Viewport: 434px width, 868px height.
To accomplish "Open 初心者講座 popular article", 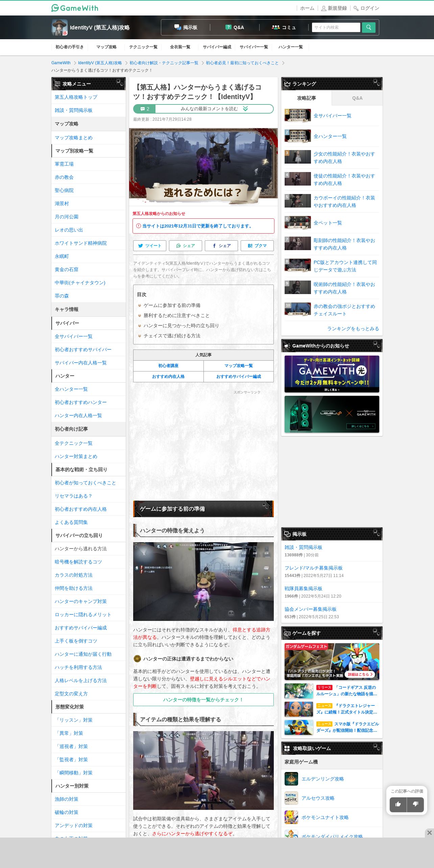I will point(168,366).
